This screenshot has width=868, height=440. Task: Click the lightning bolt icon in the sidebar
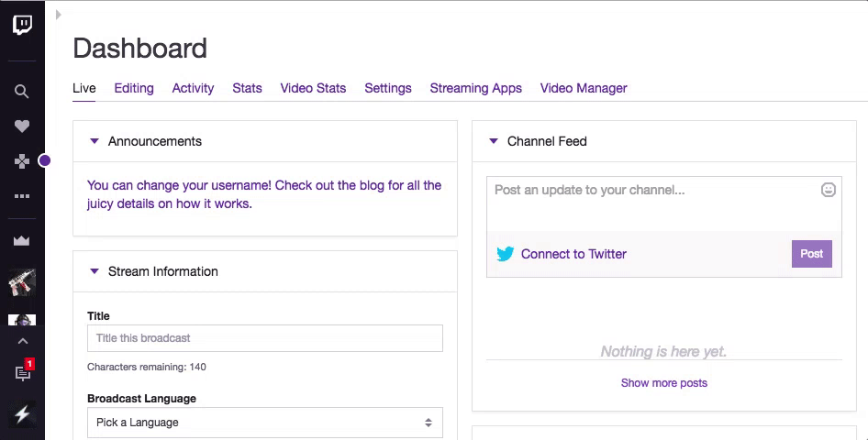pyautogui.click(x=22, y=414)
